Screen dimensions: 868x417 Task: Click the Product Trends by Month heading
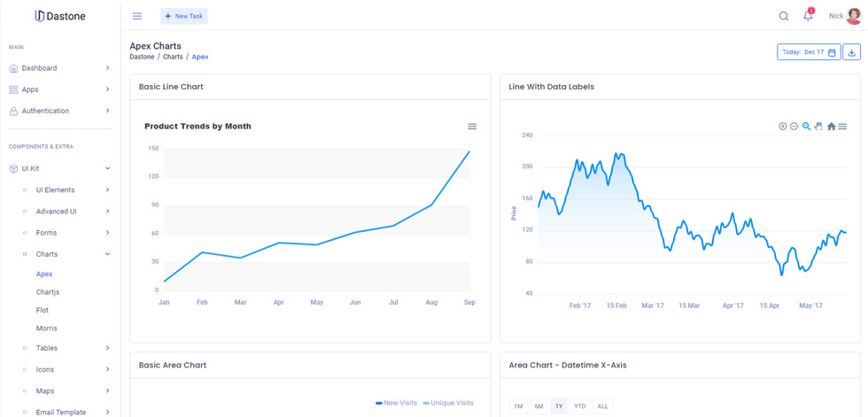pos(198,126)
